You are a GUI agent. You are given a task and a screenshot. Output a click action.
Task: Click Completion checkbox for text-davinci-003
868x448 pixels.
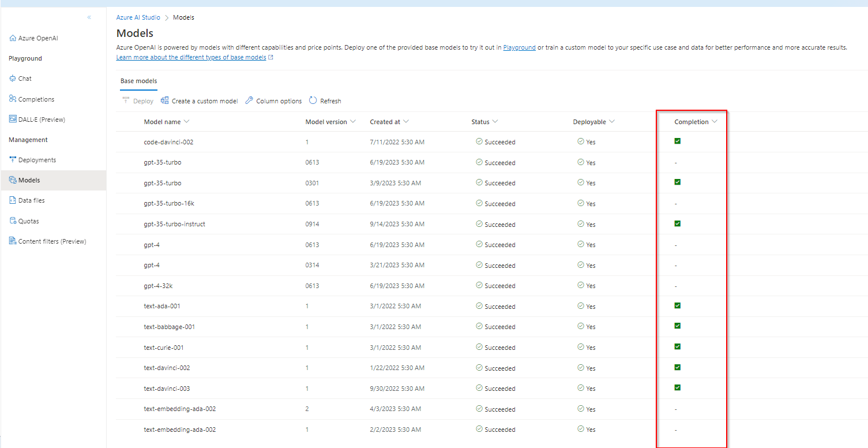point(678,387)
